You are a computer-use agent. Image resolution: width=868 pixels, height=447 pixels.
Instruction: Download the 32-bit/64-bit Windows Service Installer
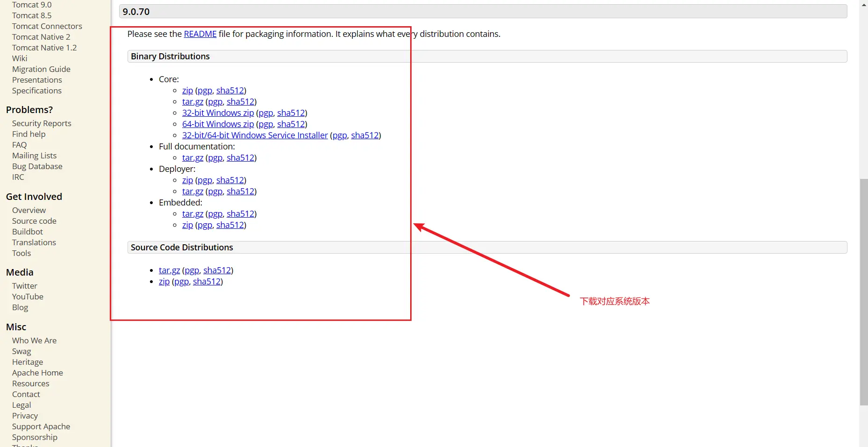255,135
